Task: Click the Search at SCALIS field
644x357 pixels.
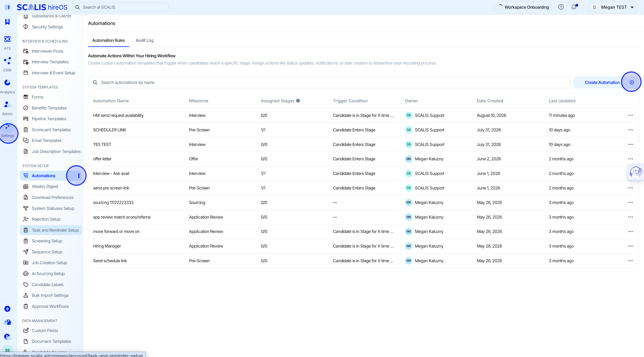Action: (x=120, y=7)
